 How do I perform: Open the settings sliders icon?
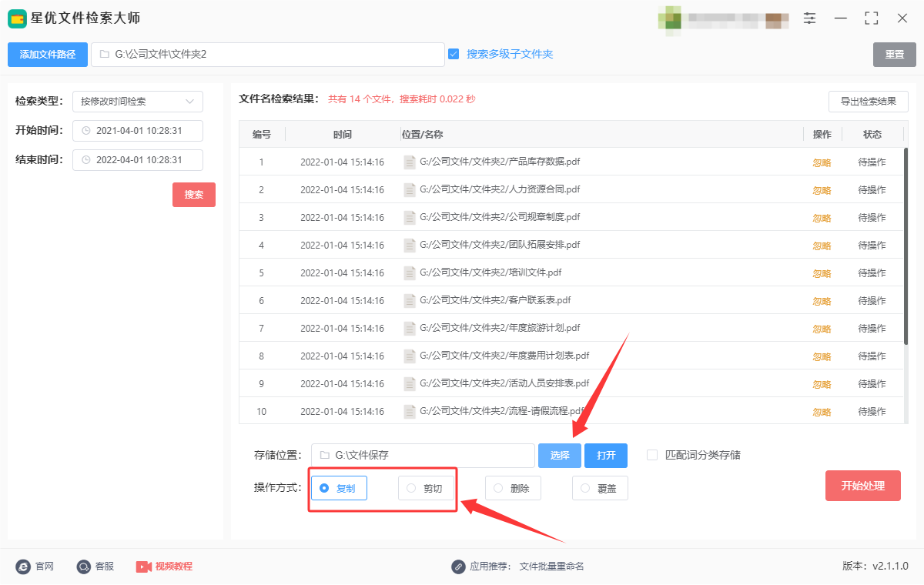[809, 18]
